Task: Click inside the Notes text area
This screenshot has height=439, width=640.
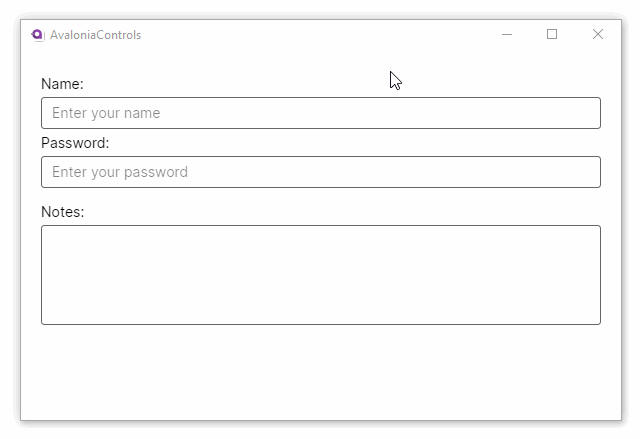Action: [320, 275]
